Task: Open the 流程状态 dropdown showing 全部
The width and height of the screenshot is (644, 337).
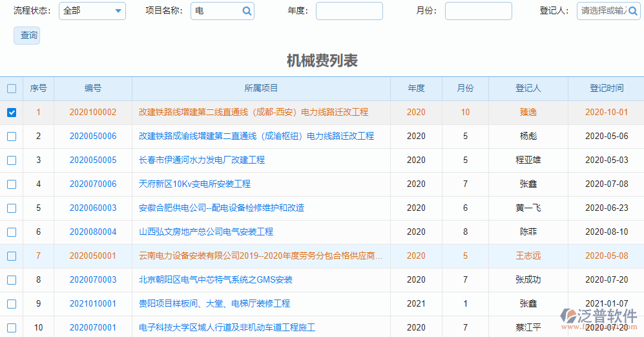Action: (92, 11)
